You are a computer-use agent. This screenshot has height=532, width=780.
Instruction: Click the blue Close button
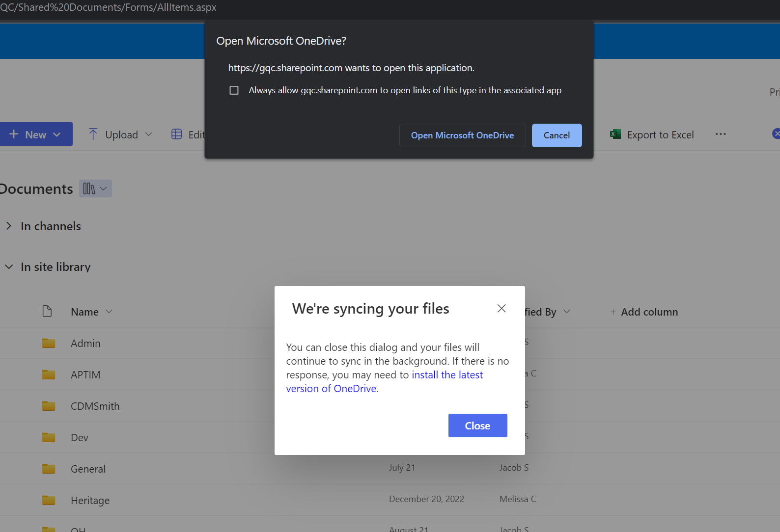point(477,426)
